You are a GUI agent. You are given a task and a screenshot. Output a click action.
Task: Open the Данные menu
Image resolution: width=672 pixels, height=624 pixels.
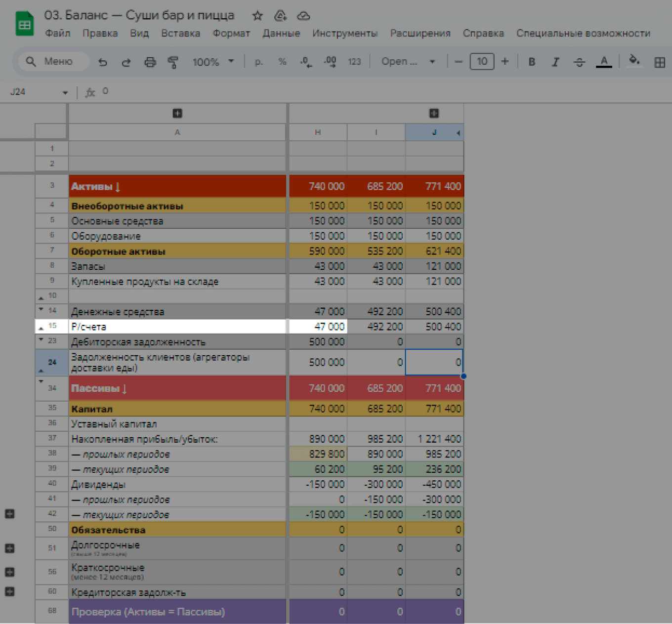pyautogui.click(x=281, y=33)
